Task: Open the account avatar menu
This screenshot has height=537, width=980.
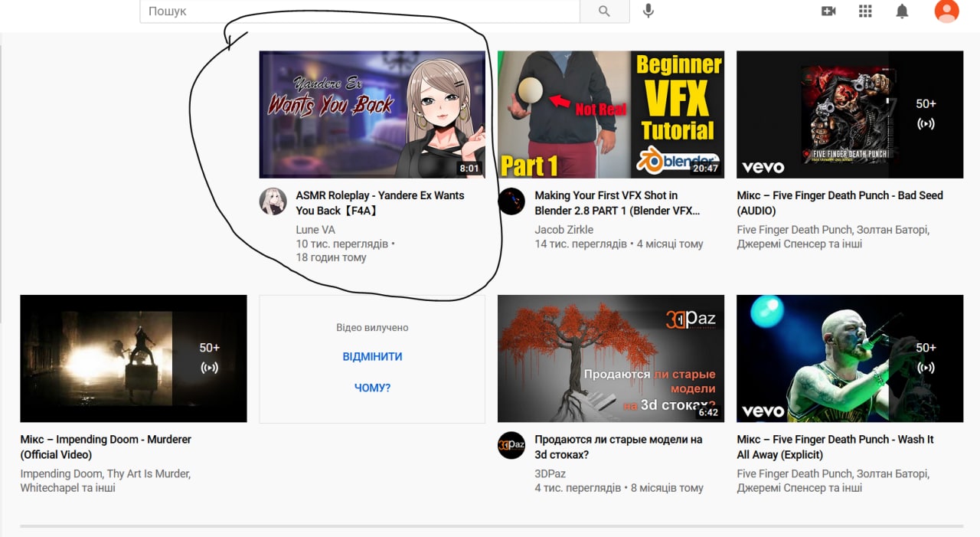Action: (947, 11)
